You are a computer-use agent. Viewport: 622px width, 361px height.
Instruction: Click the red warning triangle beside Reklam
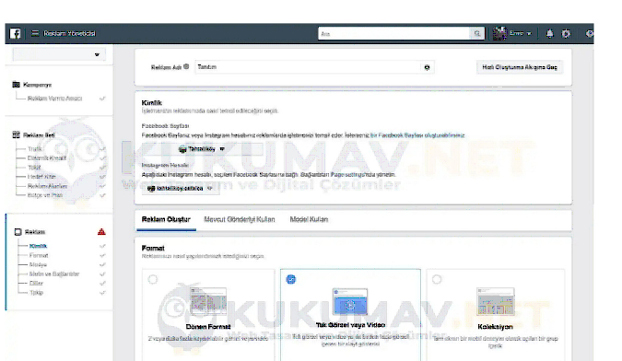click(x=102, y=232)
